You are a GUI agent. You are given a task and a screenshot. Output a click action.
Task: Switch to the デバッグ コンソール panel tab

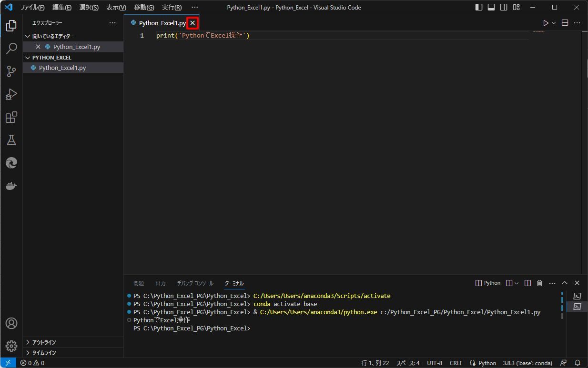195,283
